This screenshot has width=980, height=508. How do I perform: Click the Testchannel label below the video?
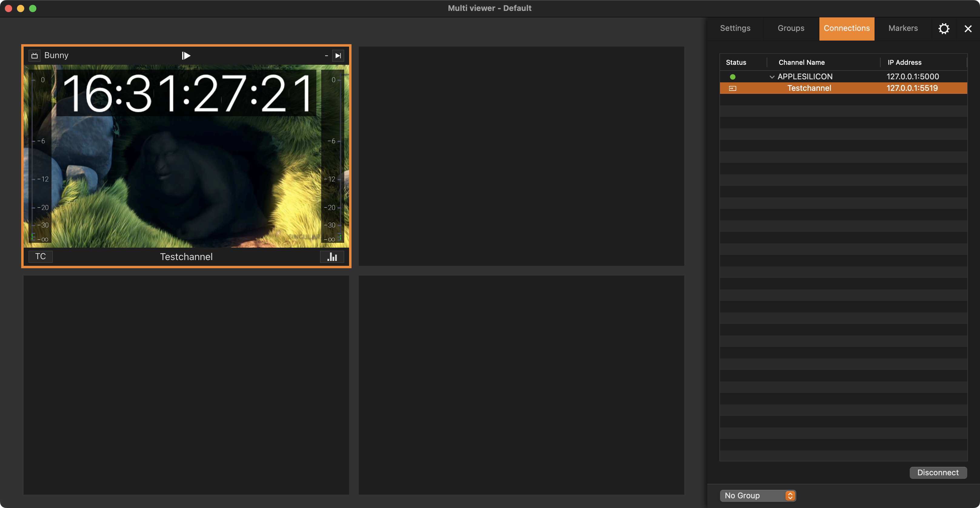click(x=186, y=257)
